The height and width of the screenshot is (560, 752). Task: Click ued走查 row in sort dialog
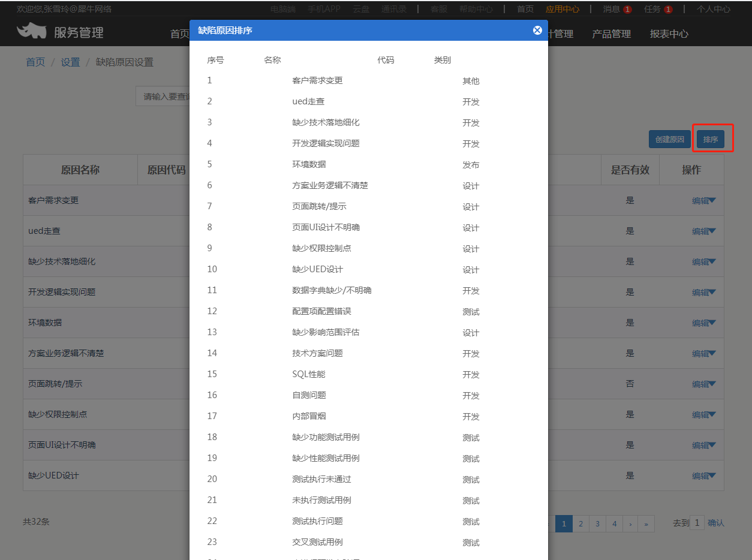coord(369,101)
